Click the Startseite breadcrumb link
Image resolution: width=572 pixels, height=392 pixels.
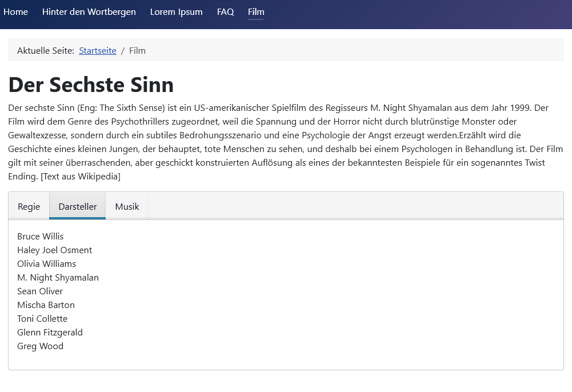tap(98, 51)
